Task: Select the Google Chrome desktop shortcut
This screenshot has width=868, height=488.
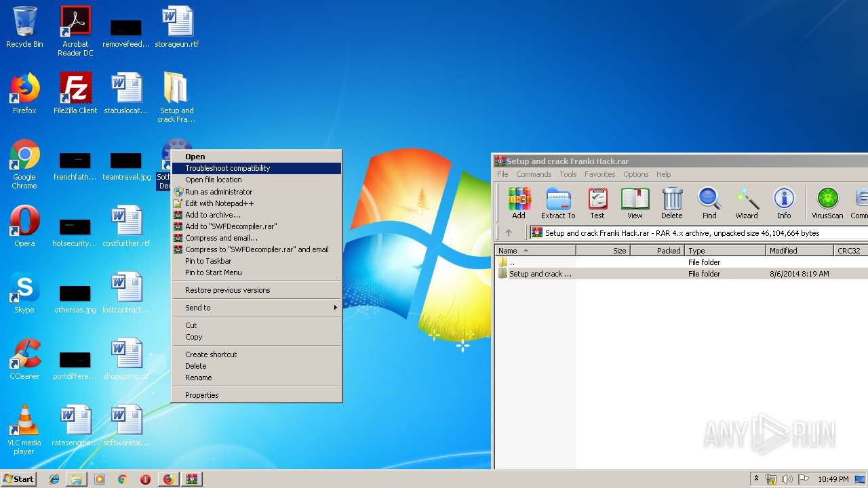Action: point(24,165)
